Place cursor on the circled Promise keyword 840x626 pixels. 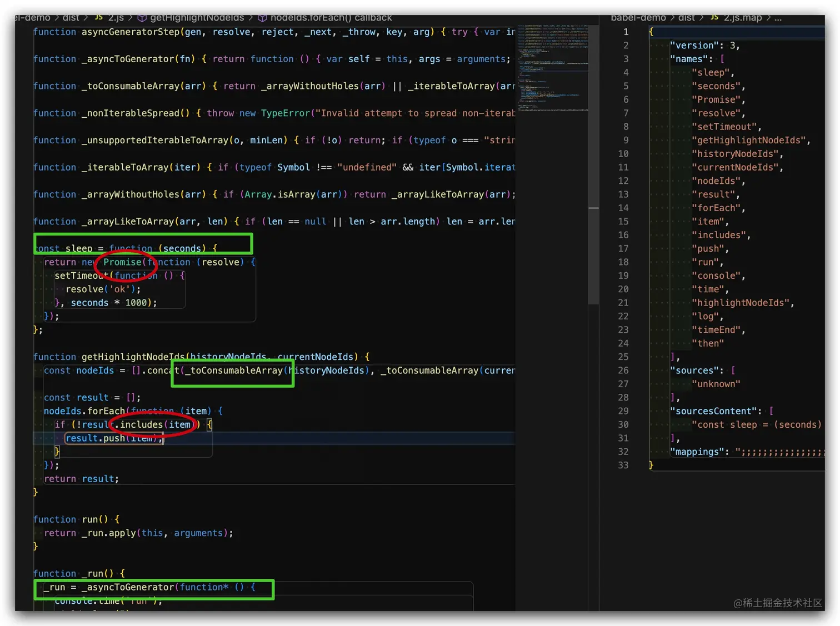[122, 262]
